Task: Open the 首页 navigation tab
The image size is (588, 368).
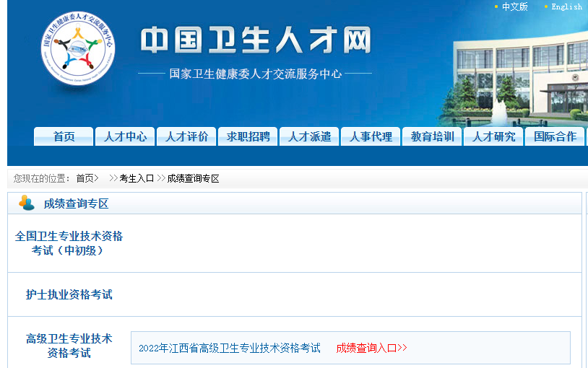Action: [64, 136]
